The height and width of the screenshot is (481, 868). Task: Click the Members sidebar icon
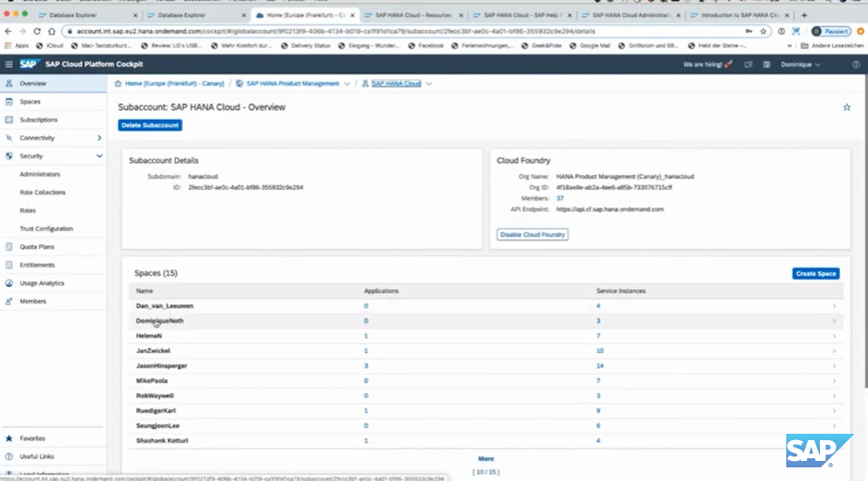tap(9, 301)
